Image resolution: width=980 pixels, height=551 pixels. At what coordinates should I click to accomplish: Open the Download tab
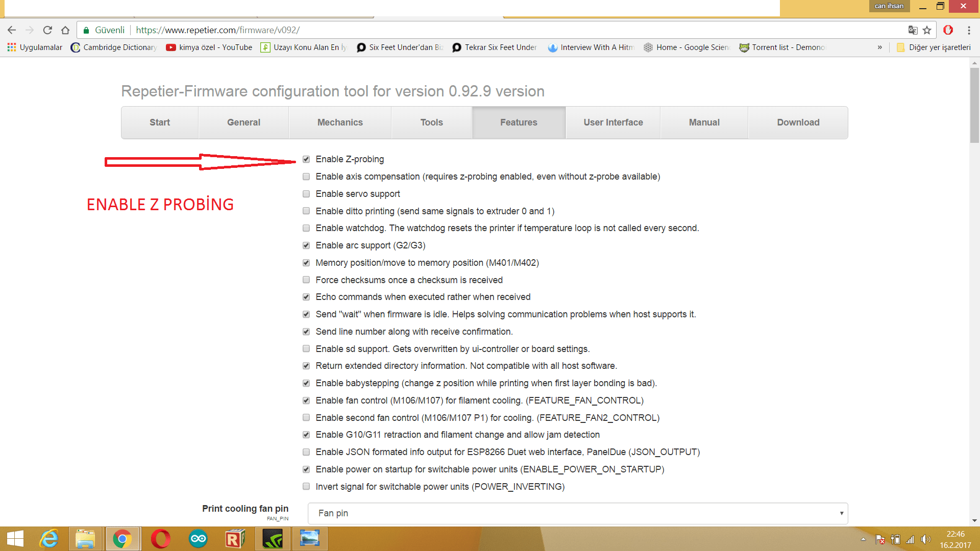tap(798, 122)
